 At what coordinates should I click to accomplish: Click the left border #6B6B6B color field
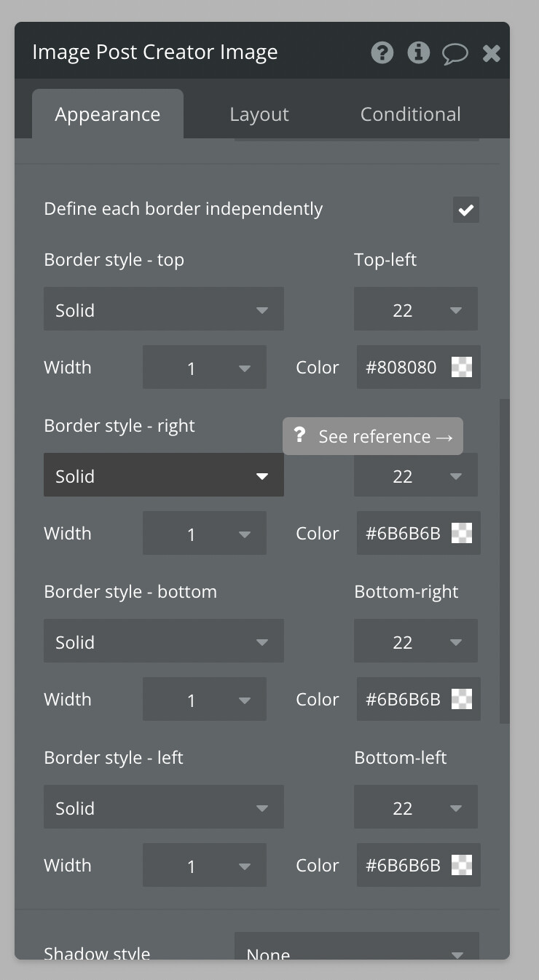(x=403, y=865)
